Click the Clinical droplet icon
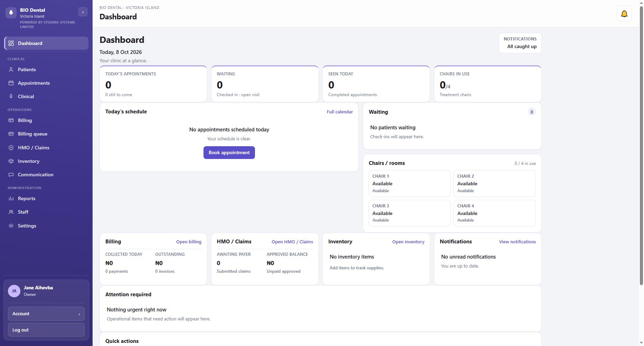Viewport: 644px width, 346px height. pos(11,96)
